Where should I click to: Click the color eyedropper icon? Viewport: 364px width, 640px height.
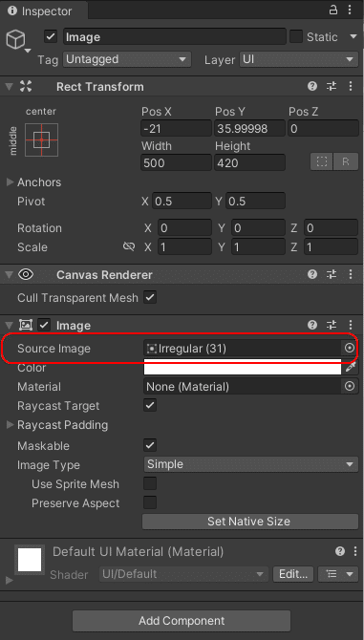351,368
